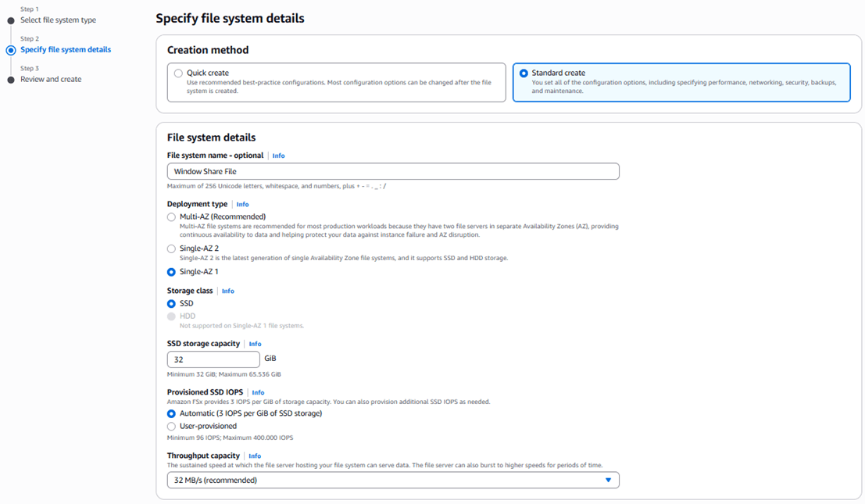
Task: Open Info link beside Storage class
Action: (227, 291)
